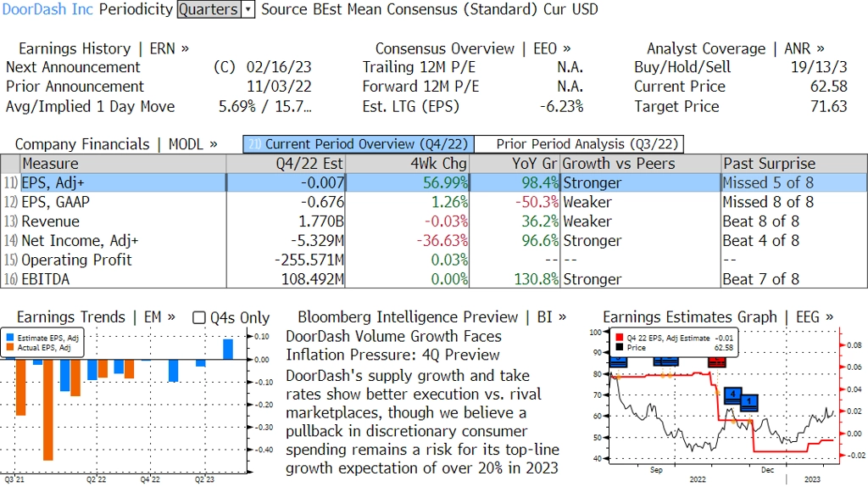Click the blue estimate bar above zero line

click(228, 350)
